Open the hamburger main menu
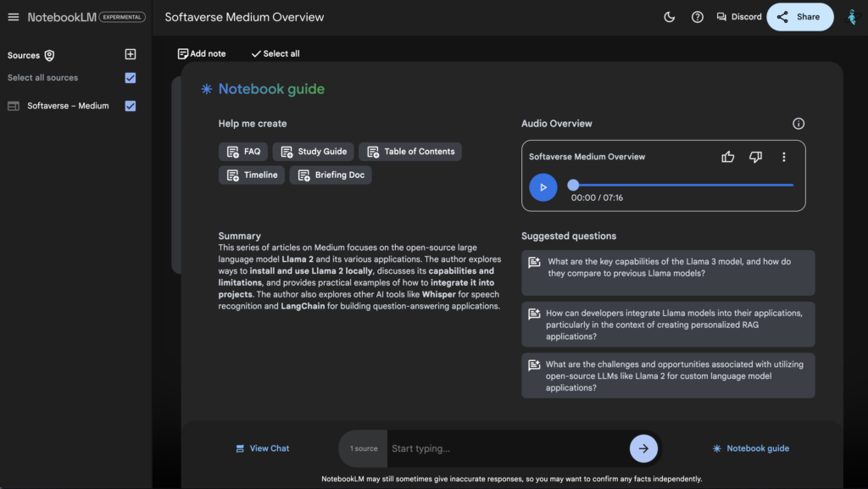This screenshot has width=868, height=489. pyautogui.click(x=13, y=17)
